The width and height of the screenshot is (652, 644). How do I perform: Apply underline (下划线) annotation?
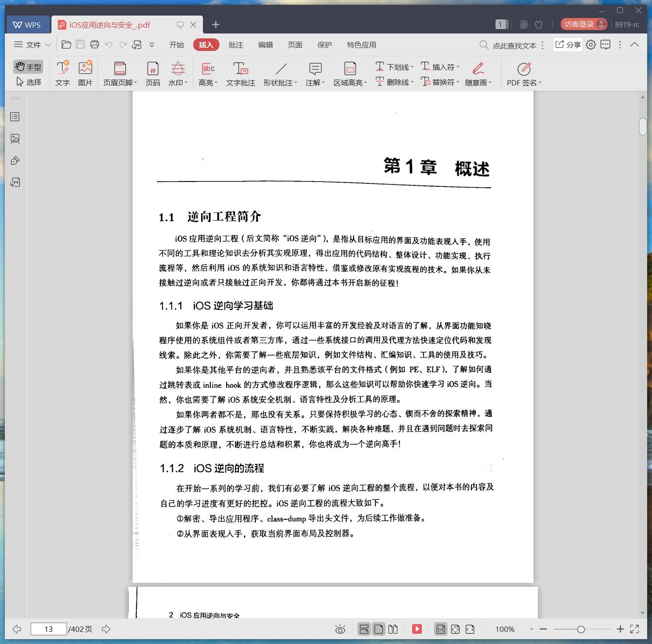click(x=394, y=67)
